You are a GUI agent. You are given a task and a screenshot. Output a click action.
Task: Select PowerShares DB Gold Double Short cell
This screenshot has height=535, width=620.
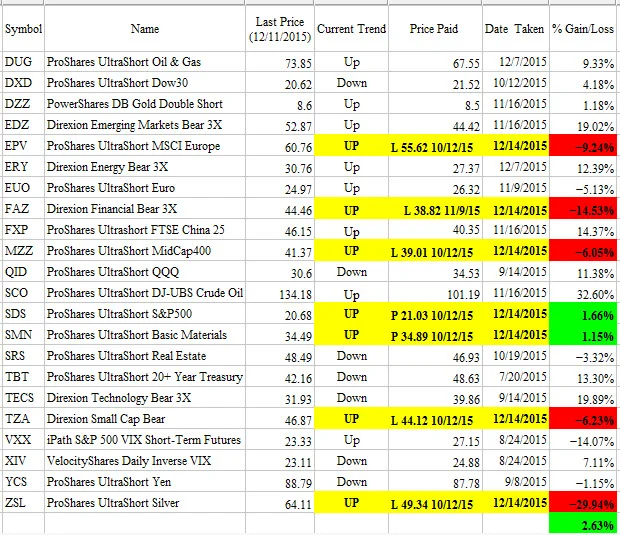145,104
